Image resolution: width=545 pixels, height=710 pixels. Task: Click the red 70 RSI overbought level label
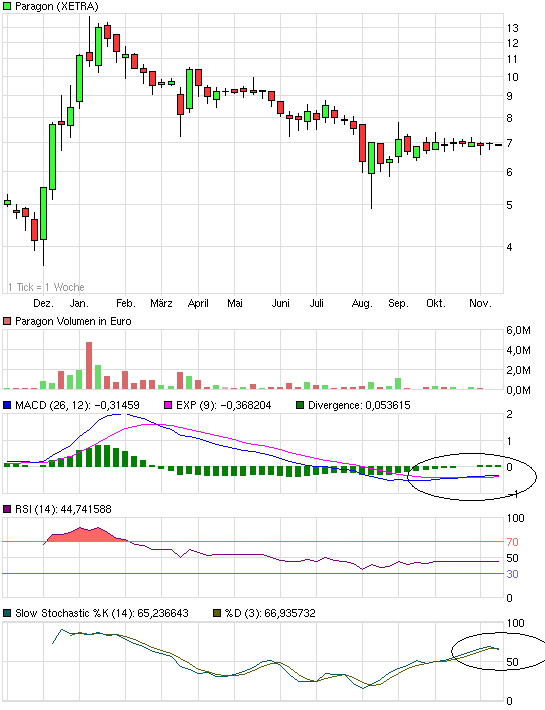click(512, 542)
